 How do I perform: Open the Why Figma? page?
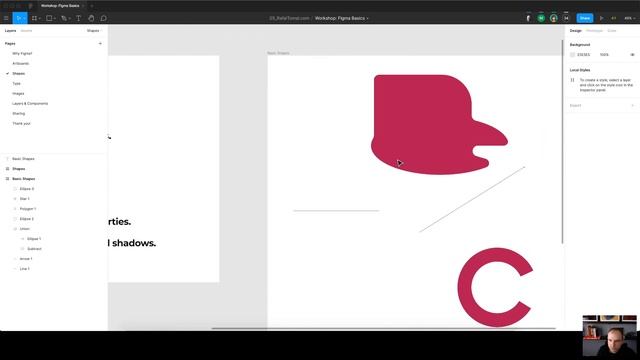coord(22,53)
